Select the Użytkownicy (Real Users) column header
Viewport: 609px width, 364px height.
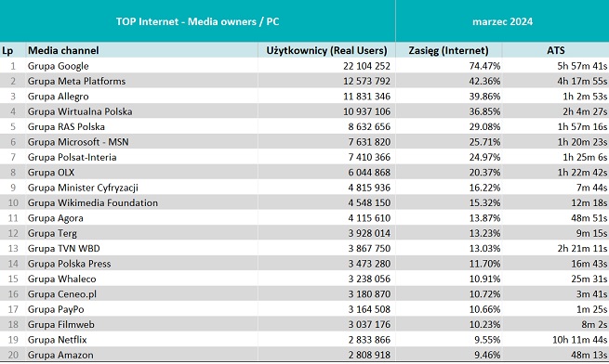click(326, 50)
